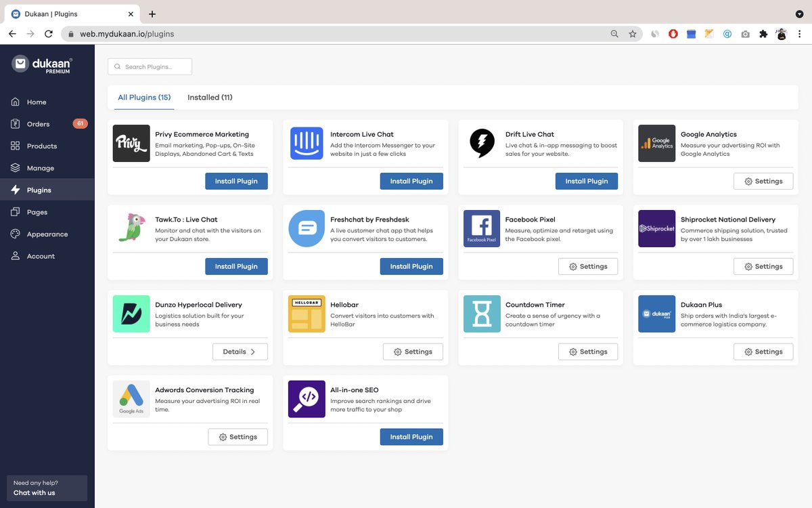Install the Tawk.To Live Chat plugin
Screen dimensions: 812x508
(236, 266)
